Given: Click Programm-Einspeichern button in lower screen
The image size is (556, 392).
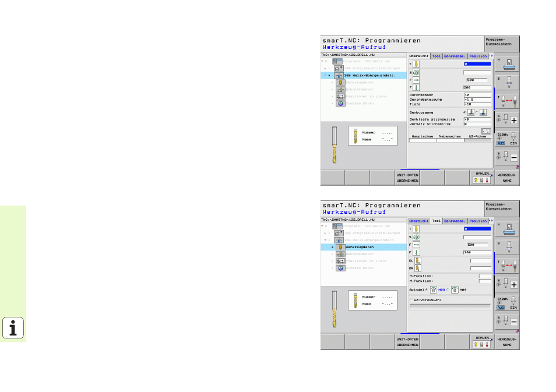Looking at the screenshot, I should click(501, 209).
